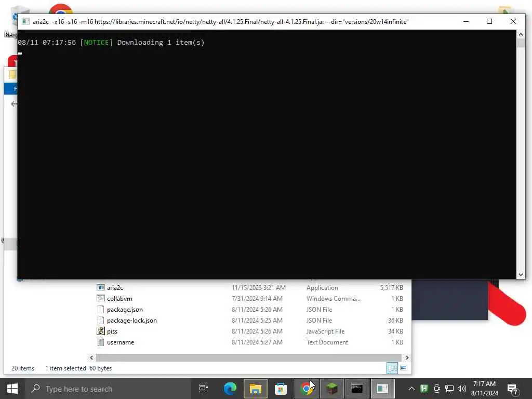The height and width of the screenshot is (399, 532).
Task: Select the piss JavaScript file
Action: (x=112, y=331)
